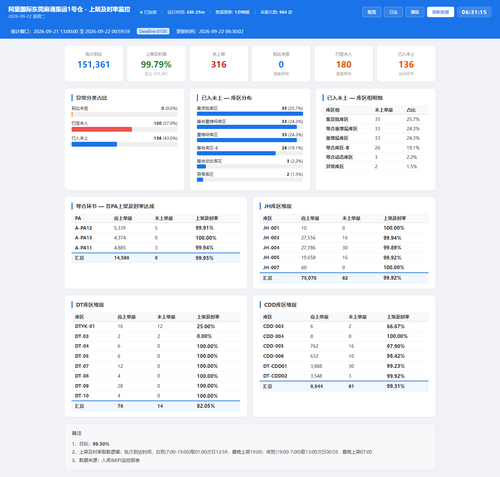500x477 pixels.
Task: Click the 1.5% cell in zone detail table
Action: [x=412, y=167]
